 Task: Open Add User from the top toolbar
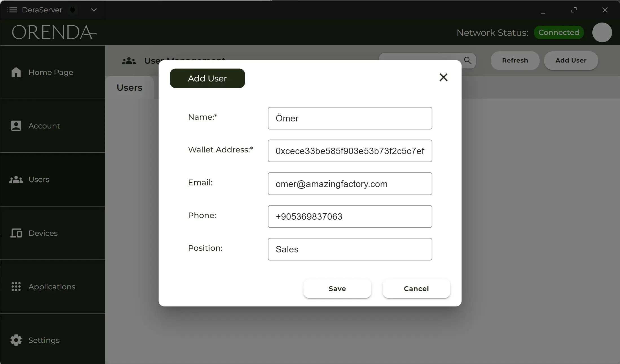571,61
